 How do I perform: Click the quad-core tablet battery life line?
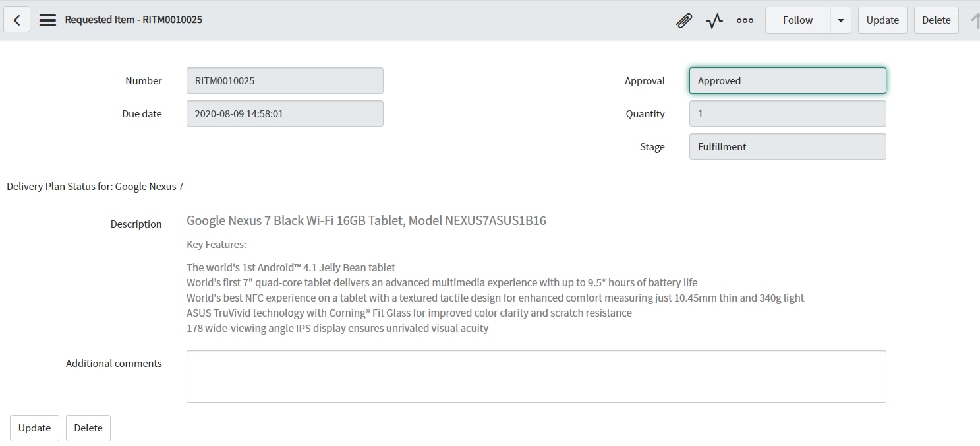click(x=442, y=282)
